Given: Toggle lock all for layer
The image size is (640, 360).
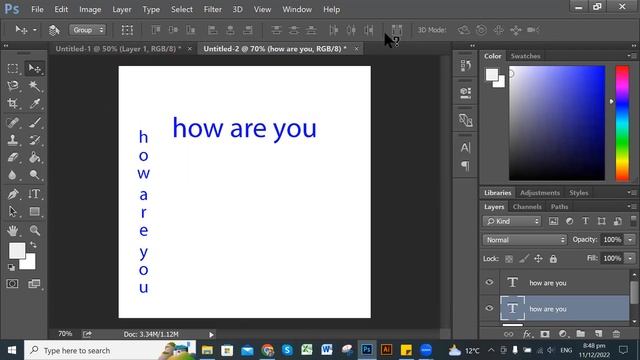Looking at the screenshot, I should point(553,259).
